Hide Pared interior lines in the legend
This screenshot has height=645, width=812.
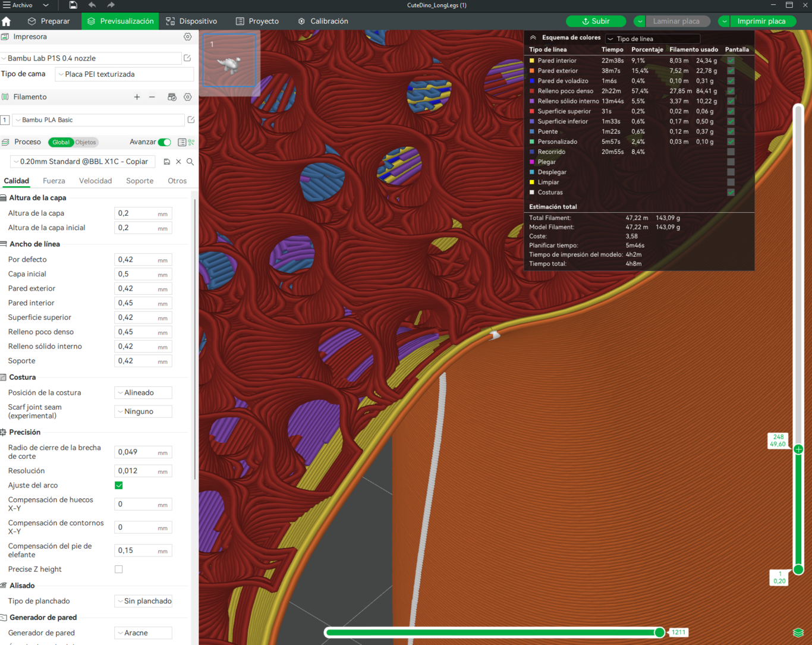point(731,61)
